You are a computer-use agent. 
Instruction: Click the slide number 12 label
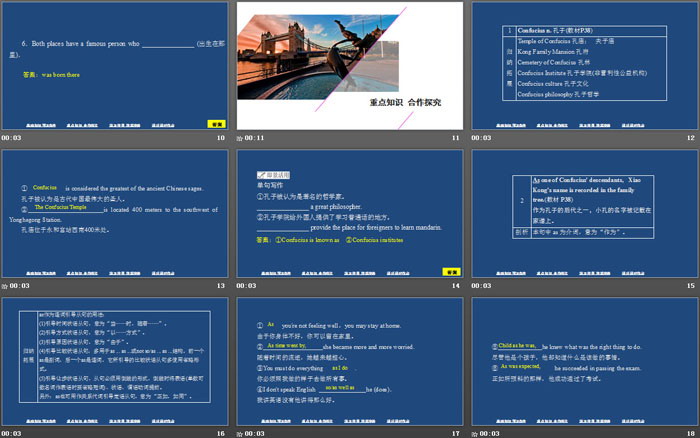691,137
